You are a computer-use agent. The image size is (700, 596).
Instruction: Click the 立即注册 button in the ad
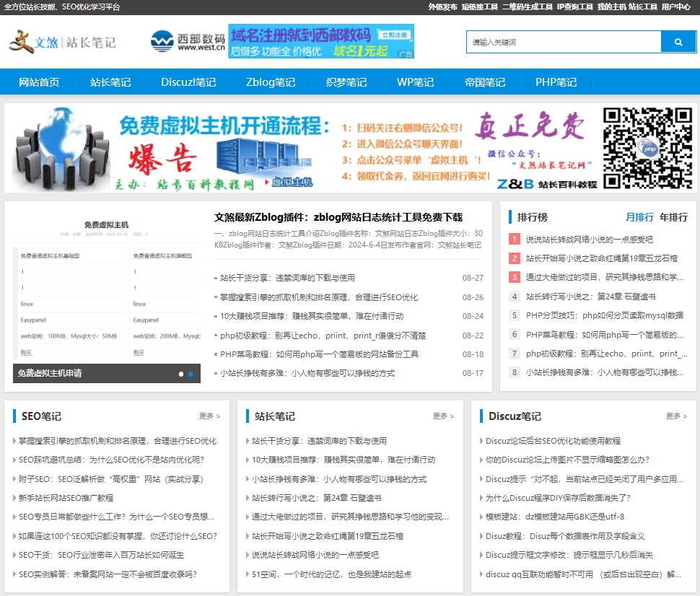[x=395, y=35]
